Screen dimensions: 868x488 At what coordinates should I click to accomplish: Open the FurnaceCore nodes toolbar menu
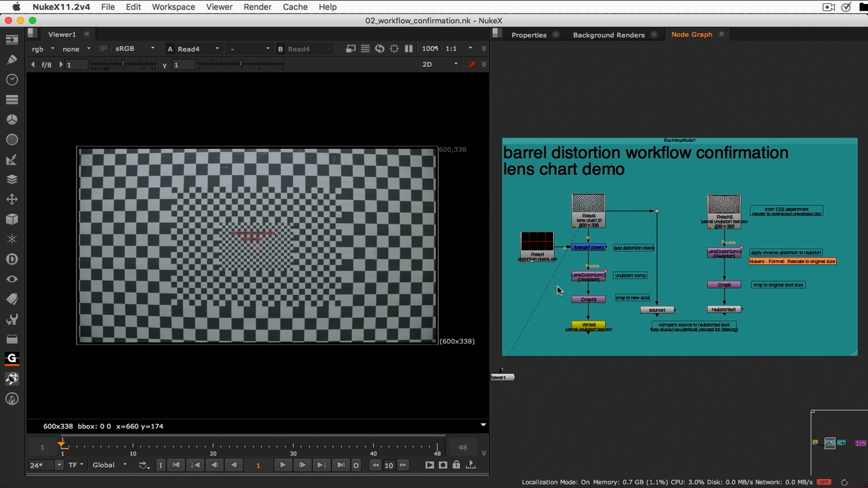point(12,399)
